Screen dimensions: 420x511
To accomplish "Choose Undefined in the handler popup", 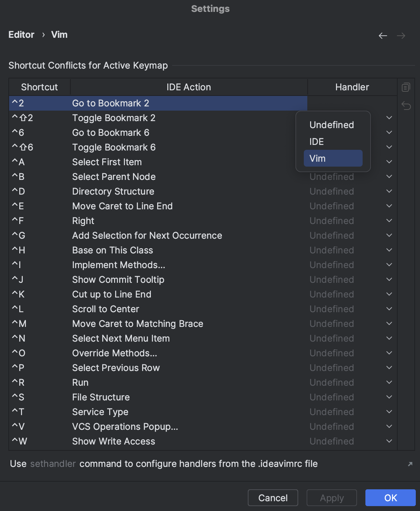I will [x=331, y=125].
